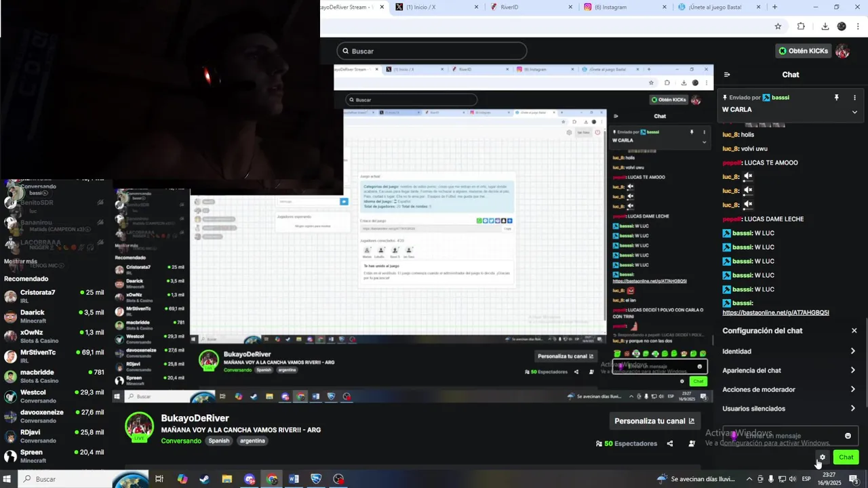Open the bastaonline.net link in chat
868x488 pixels.
[x=776, y=312]
